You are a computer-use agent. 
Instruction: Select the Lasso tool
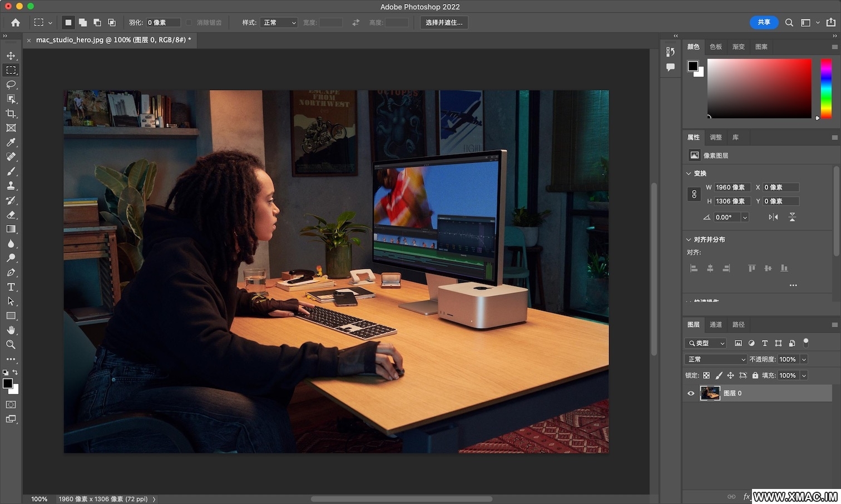(x=11, y=84)
